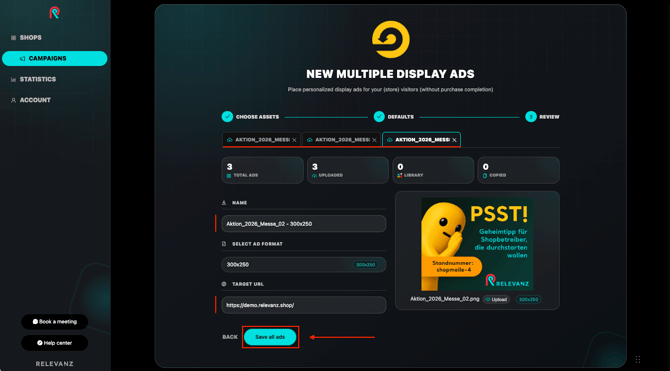The image size is (670, 371).
Task: Click the Book a meeting button
Action: click(55, 322)
